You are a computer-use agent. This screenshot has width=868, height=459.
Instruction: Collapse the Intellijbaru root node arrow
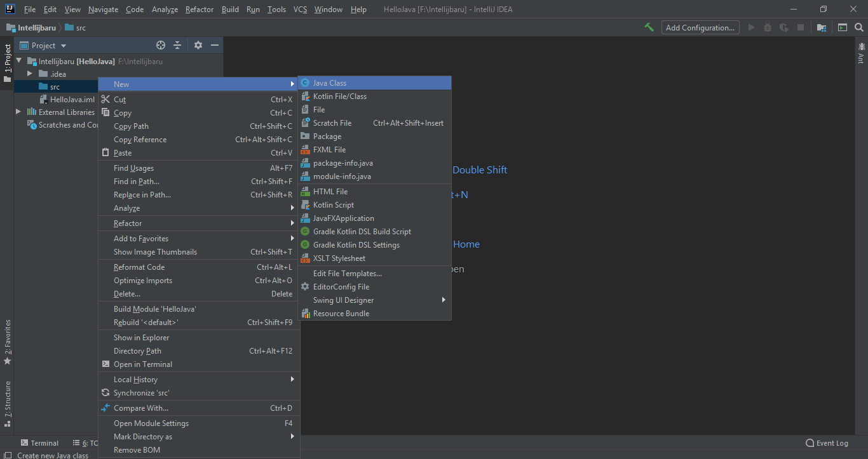pyautogui.click(x=19, y=61)
